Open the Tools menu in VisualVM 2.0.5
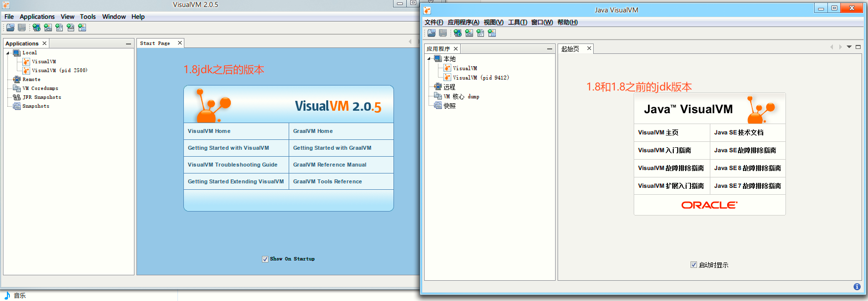The image size is (868, 301). [x=88, y=17]
